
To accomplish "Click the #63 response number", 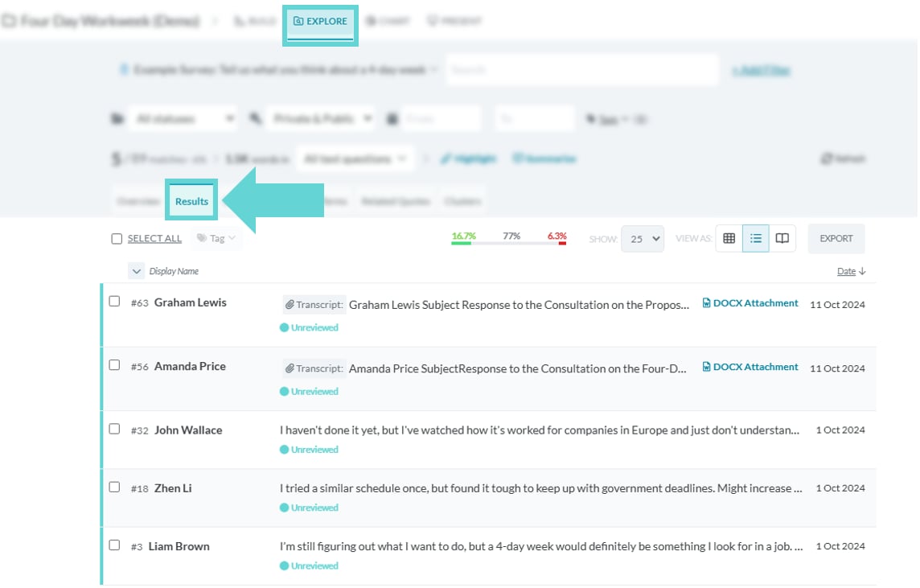I will pos(140,302).
